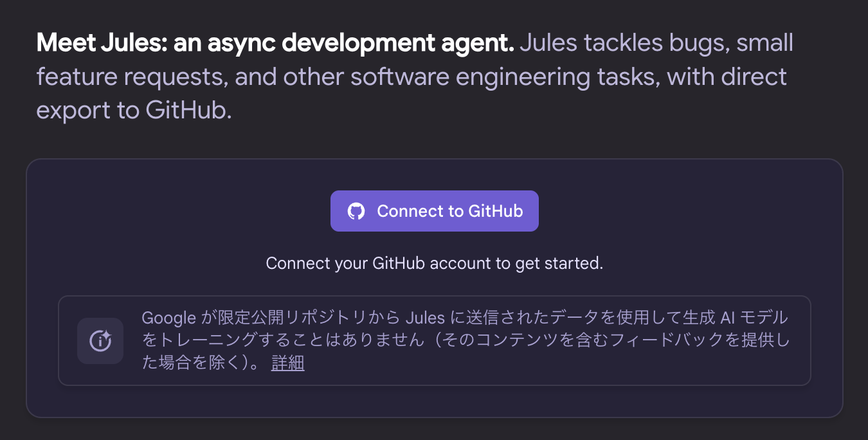Click the "た場合を除く" text before 詳細
This screenshot has height=440, width=868.
(188, 363)
